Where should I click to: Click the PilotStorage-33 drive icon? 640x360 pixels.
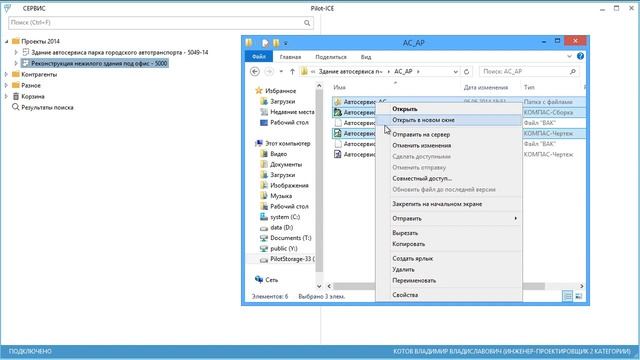[264, 259]
